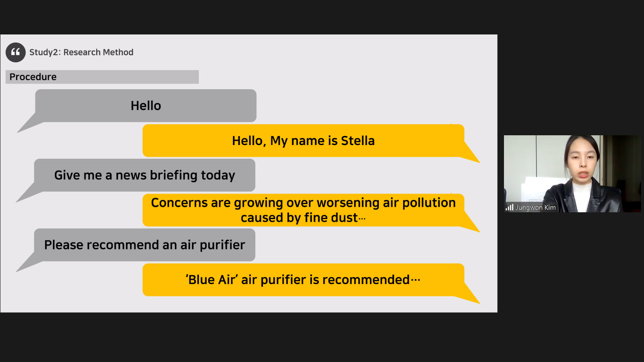
Task: Click the word "Stella" in the greeting bubble
Action: pos(358,141)
